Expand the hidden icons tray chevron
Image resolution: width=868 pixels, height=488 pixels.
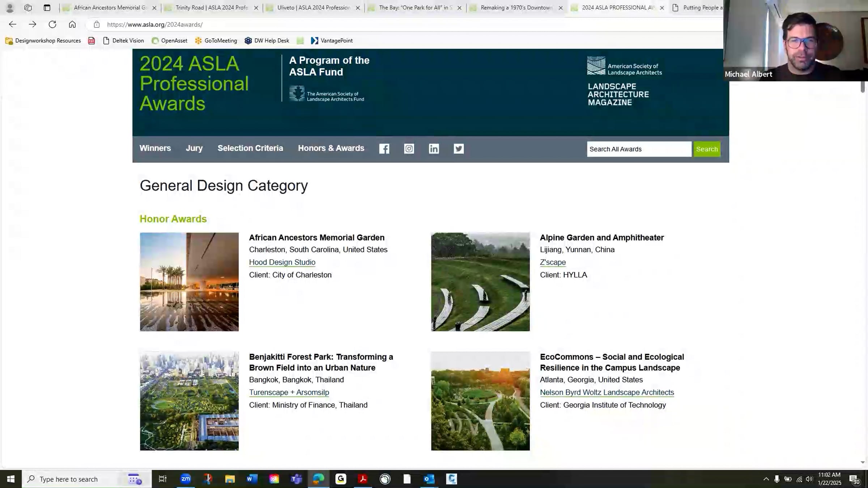pos(766,479)
